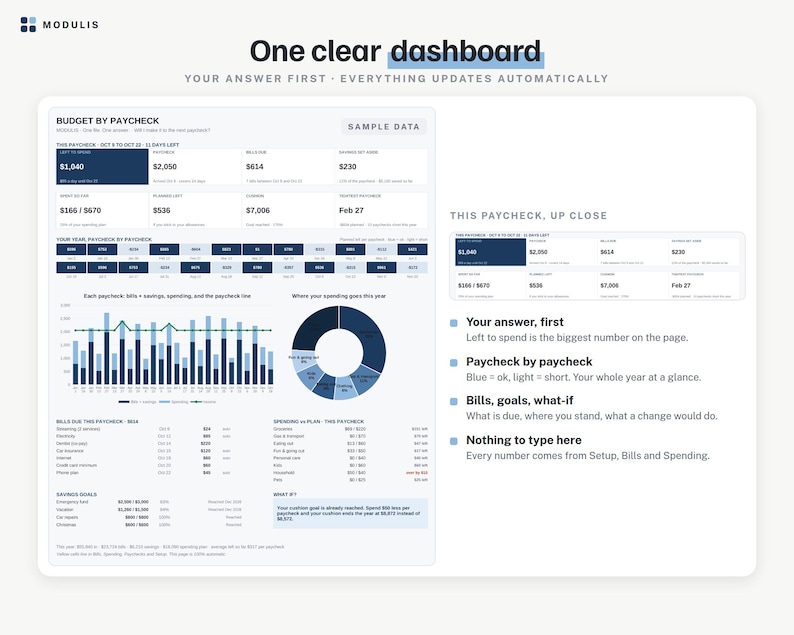Click the subtitle 'Your answer first · everything updates automatically'
794x635 pixels.
(x=396, y=78)
